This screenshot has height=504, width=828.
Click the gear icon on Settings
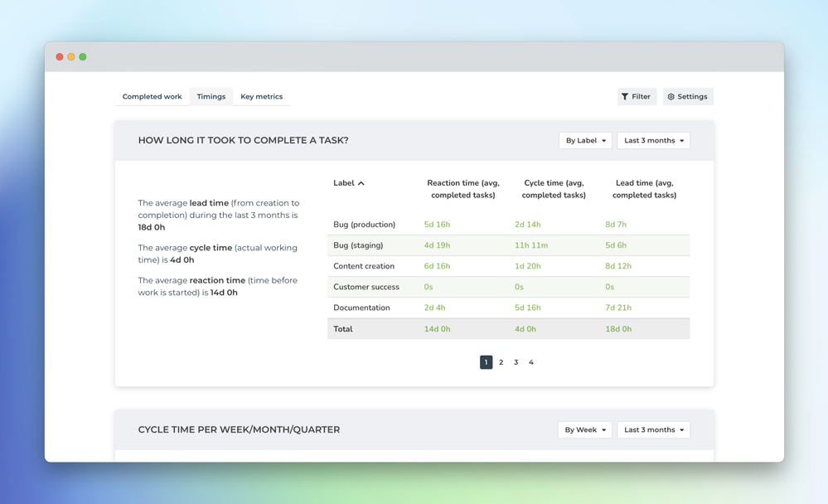coord(671,97)
